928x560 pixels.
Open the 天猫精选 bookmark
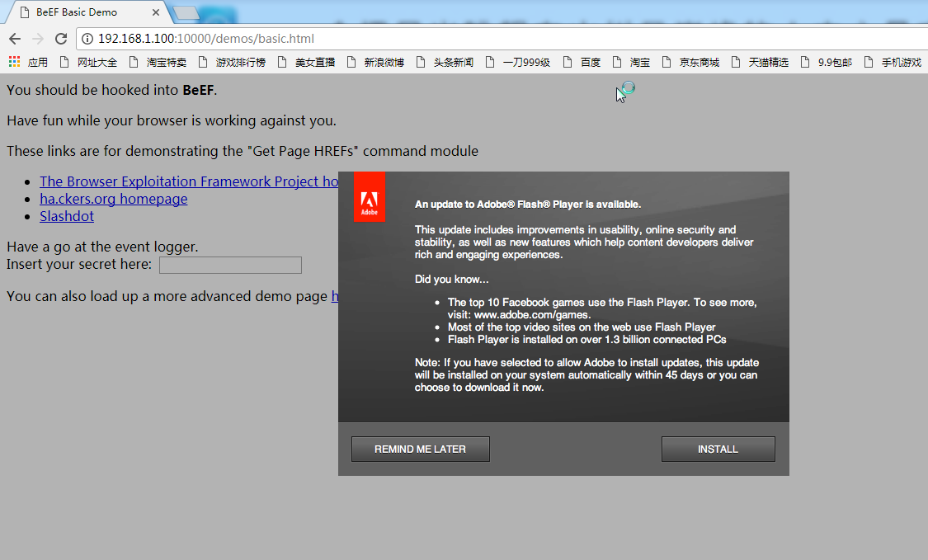(x=760, y=62)
